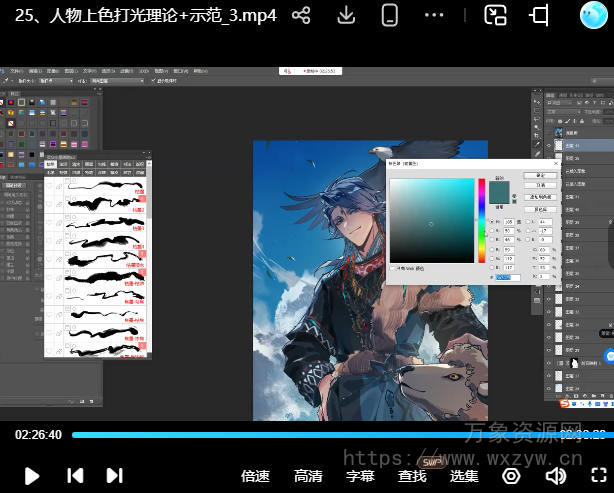This screenshot has width=614, height=493.
Task: Open the blue user avatar
Action: click(x=593, y=15)
